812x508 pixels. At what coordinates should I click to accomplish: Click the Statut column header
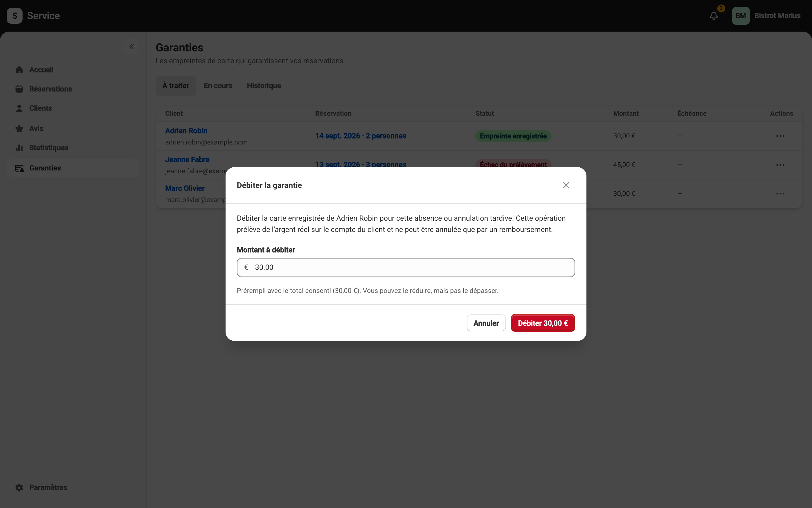[484, 113]
